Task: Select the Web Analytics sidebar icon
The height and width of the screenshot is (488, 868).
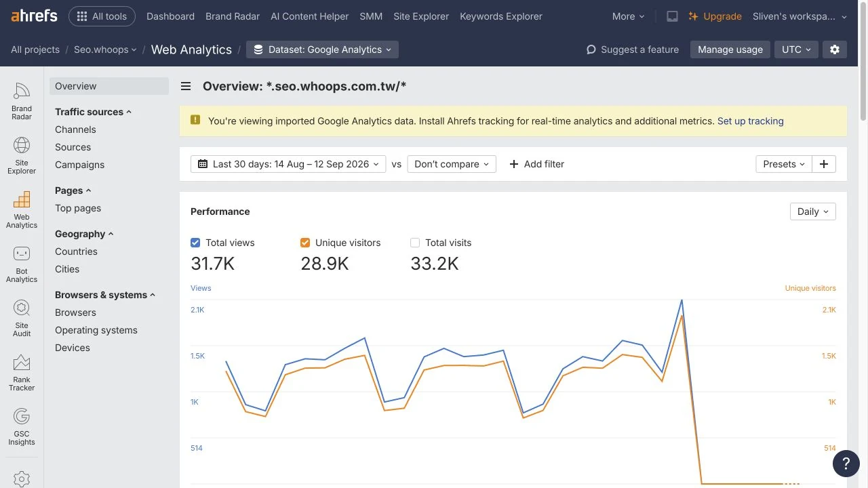Action: pyautogui.click(x=22, y=209)
